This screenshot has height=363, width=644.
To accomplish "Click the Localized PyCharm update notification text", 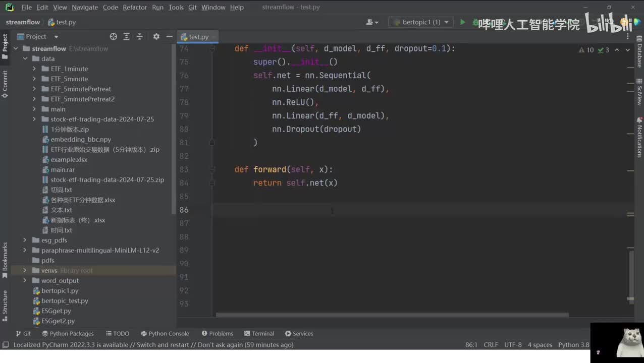I will (153, 345).
